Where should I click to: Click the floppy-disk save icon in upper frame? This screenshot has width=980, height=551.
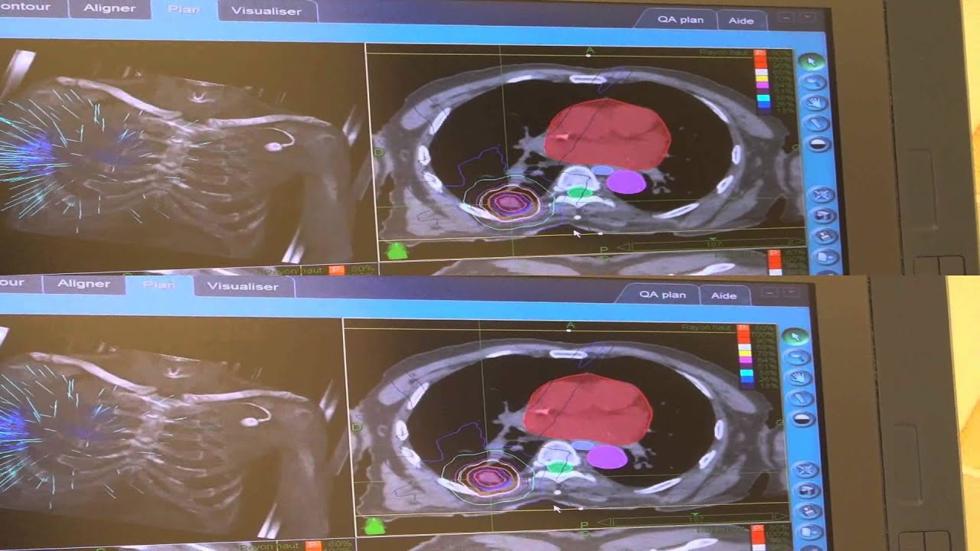point(825,236)
